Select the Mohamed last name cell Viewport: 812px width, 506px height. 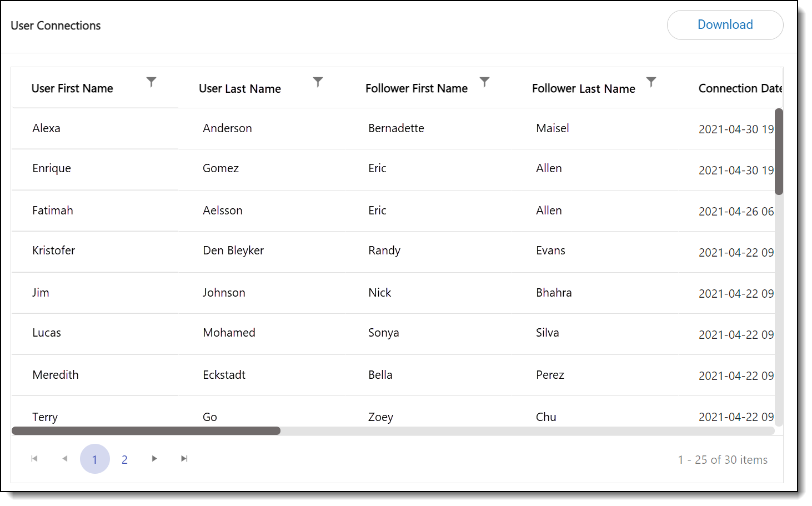coord(229,333)
